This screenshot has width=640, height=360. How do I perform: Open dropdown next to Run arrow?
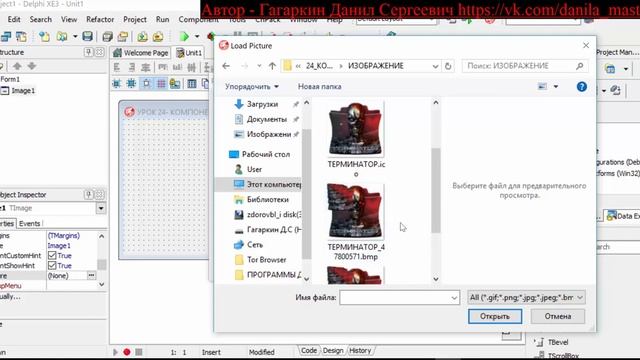coord(197,36)
